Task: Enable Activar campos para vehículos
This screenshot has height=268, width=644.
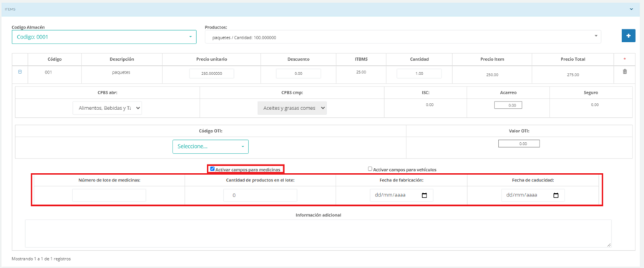Action: pos(370,169)
